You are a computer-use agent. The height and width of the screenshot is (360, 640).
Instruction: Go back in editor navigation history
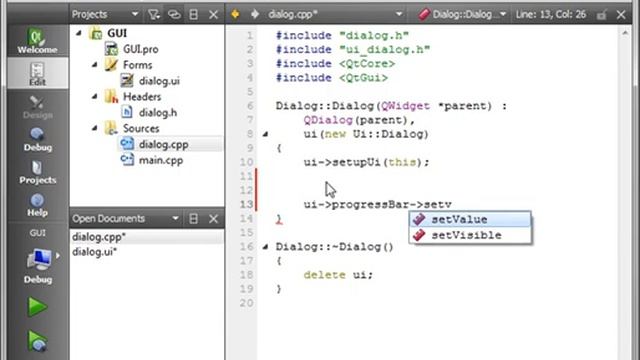[235, 15]
